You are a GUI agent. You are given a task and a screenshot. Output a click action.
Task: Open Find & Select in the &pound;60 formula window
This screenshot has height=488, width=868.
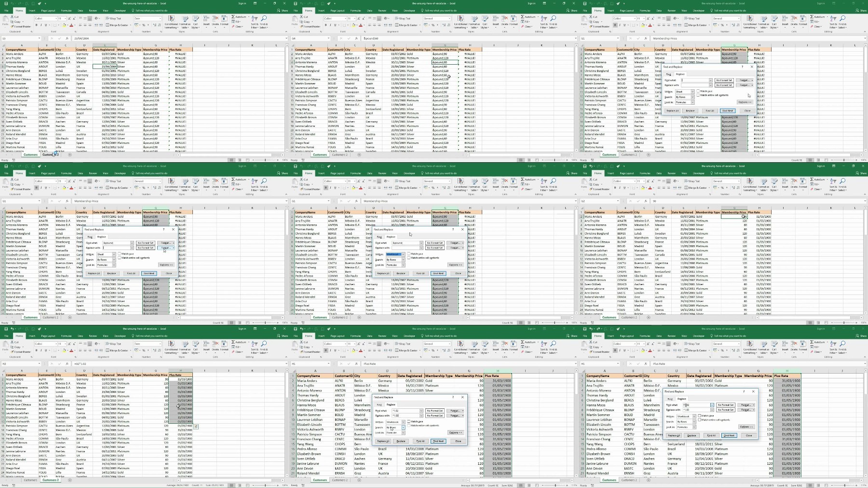(553, 22)
